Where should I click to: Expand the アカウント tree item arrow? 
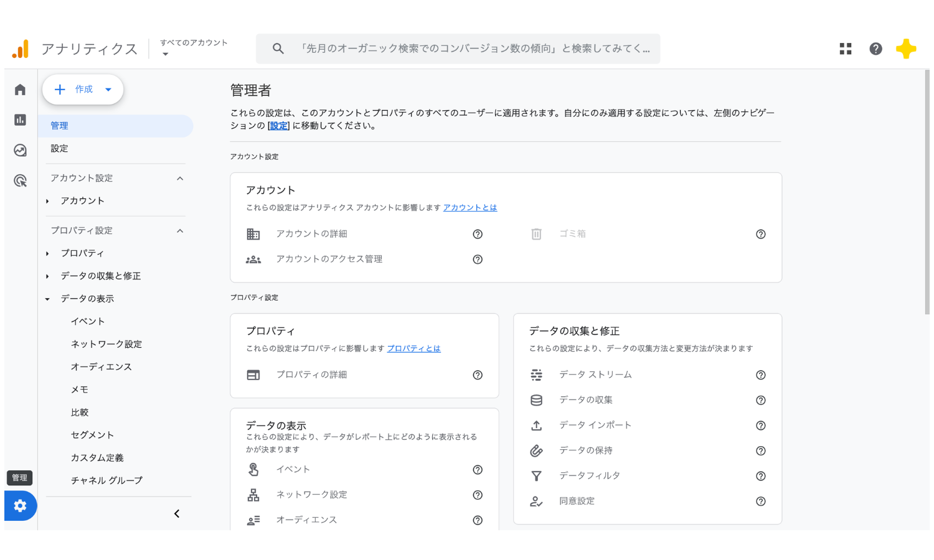tap(47, 201)
